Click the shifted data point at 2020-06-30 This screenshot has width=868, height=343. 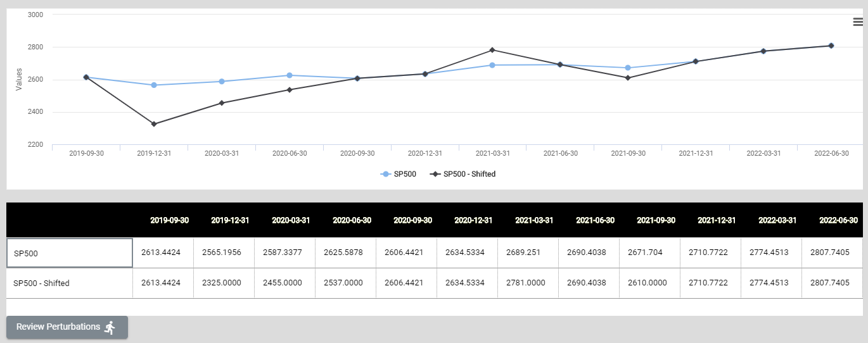coord(290,89)
